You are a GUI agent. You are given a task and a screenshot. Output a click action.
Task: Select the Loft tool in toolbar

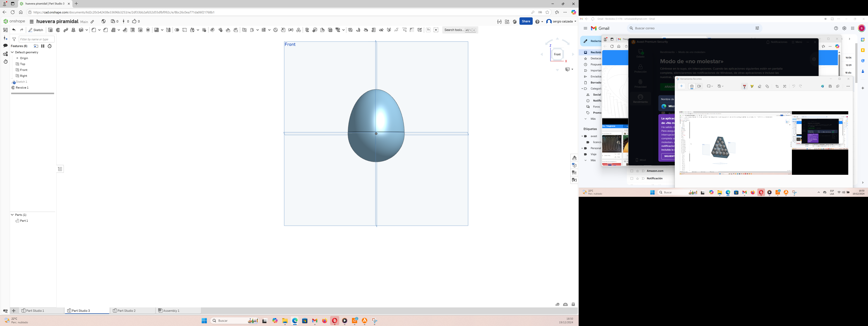click(x=73, y=30)
